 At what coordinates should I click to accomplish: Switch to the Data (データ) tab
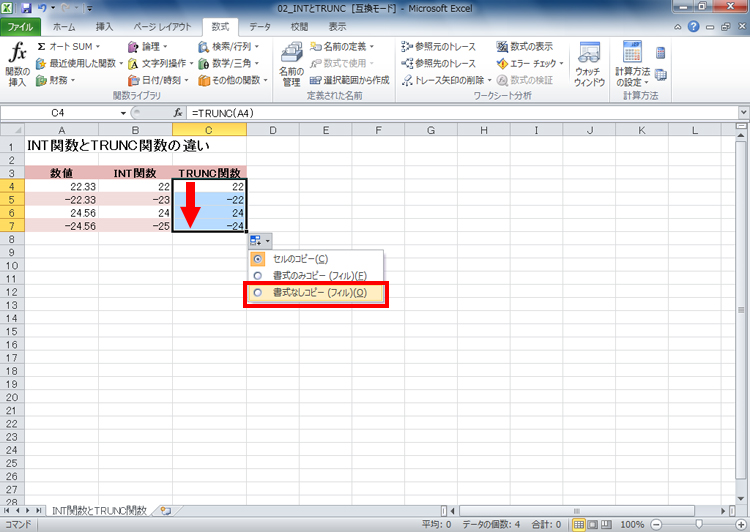260,27
